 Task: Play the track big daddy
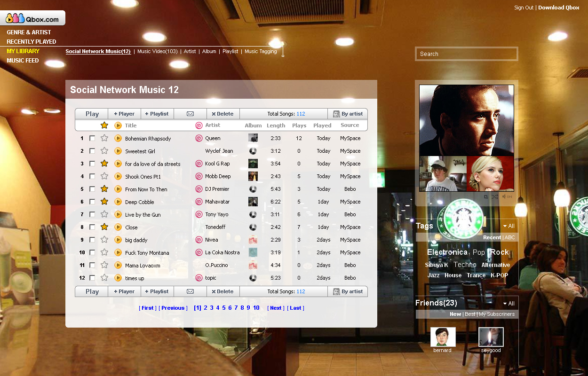tap(118, 240)
